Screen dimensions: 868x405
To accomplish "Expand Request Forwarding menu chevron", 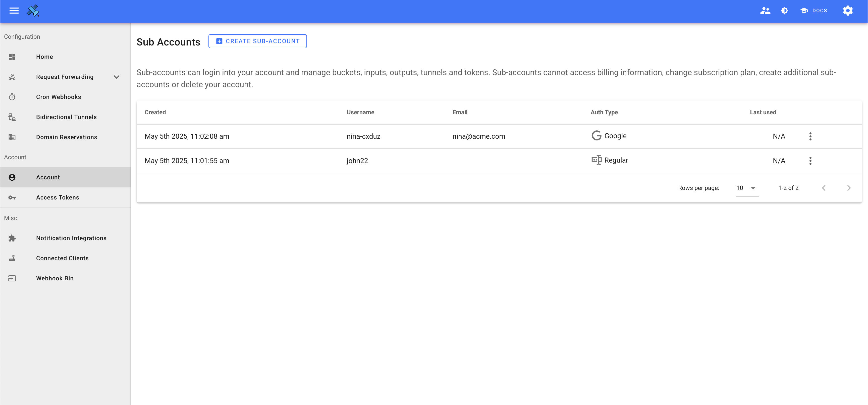I will pos(117,77).
